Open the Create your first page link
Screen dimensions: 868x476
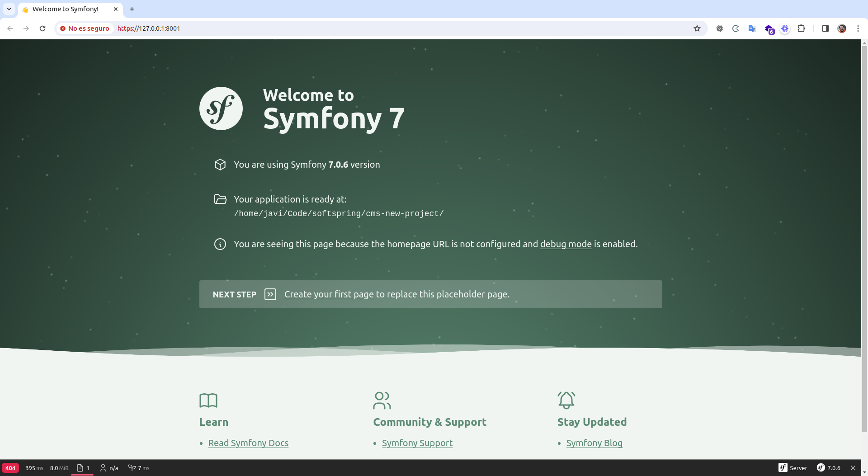pos(329,294)
